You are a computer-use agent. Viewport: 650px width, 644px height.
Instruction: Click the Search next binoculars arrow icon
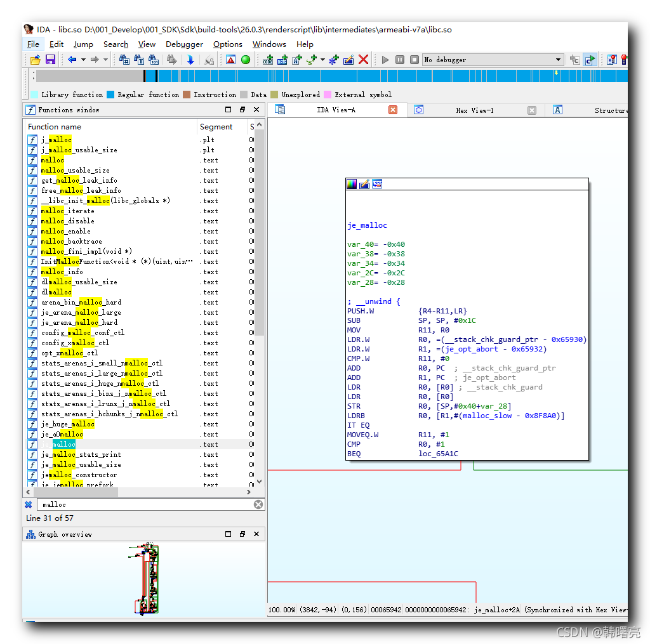[x=171, y=60]
